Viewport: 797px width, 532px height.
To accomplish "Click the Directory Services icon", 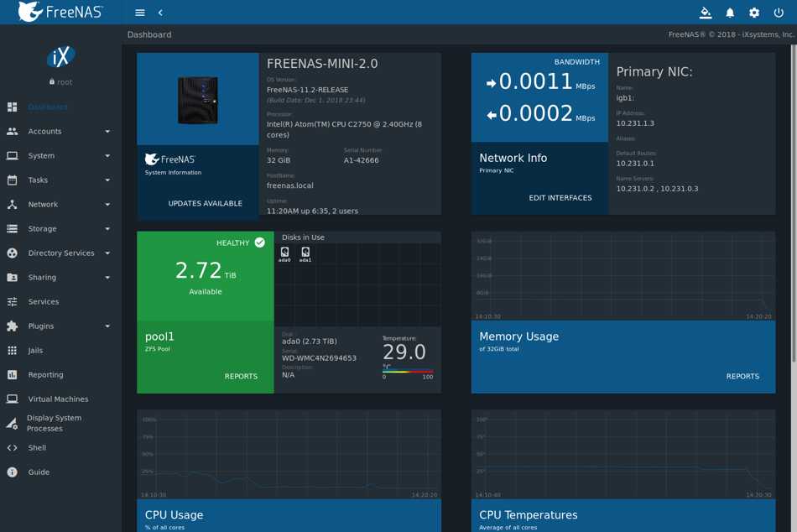I will (13, 253).
